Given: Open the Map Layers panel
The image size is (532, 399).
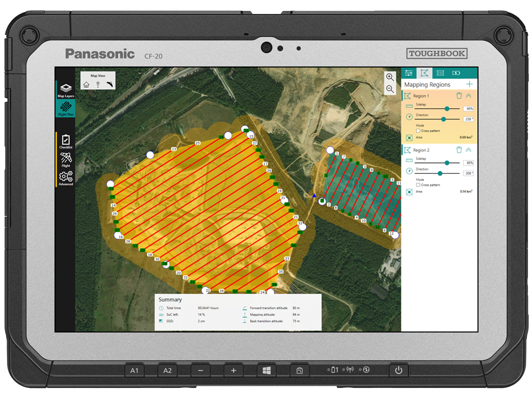Looking at the screenshot, I should click(x=65, y=90).
